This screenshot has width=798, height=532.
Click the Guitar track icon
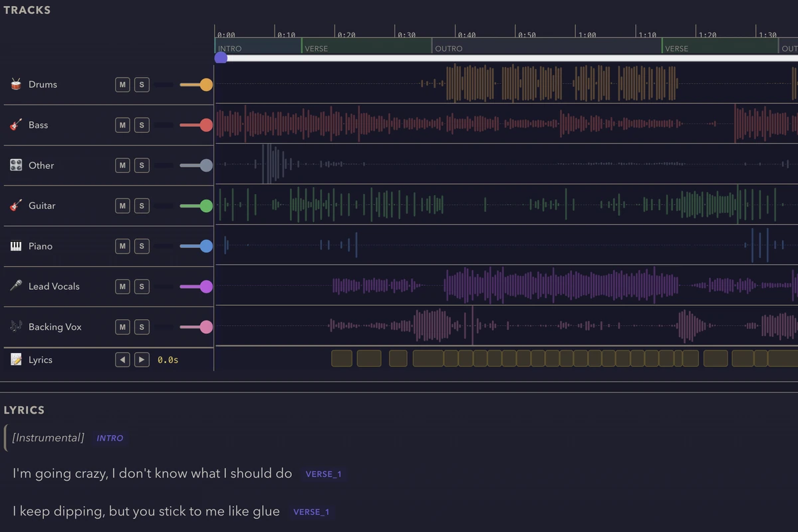pyautogui.click(x=16, y=205)
